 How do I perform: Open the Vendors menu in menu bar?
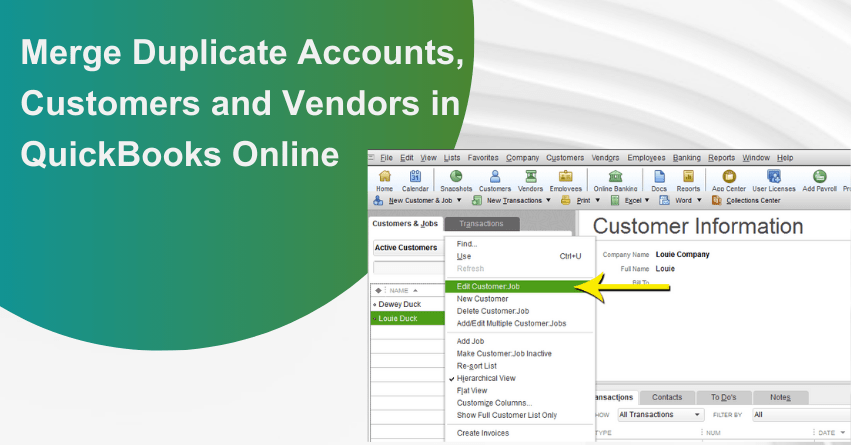click(605, 158)
